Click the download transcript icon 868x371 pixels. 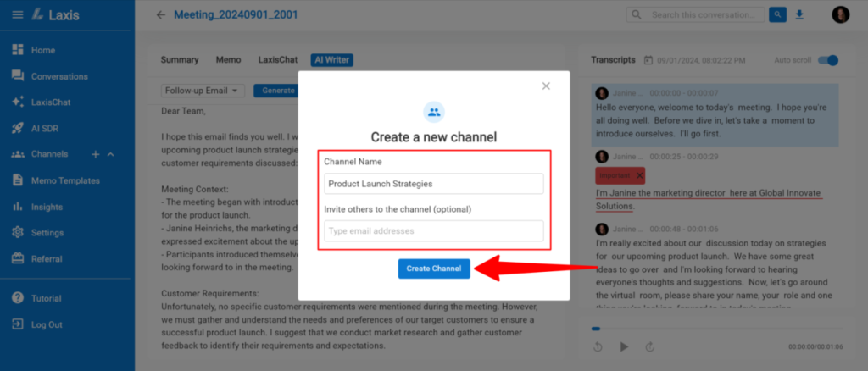click(x=799, y=14)
